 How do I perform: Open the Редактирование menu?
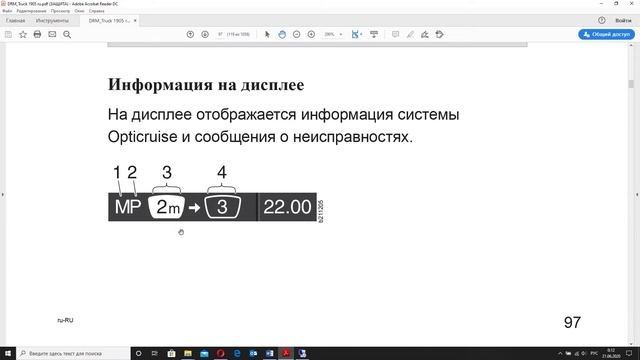click(x=31, y=11)
